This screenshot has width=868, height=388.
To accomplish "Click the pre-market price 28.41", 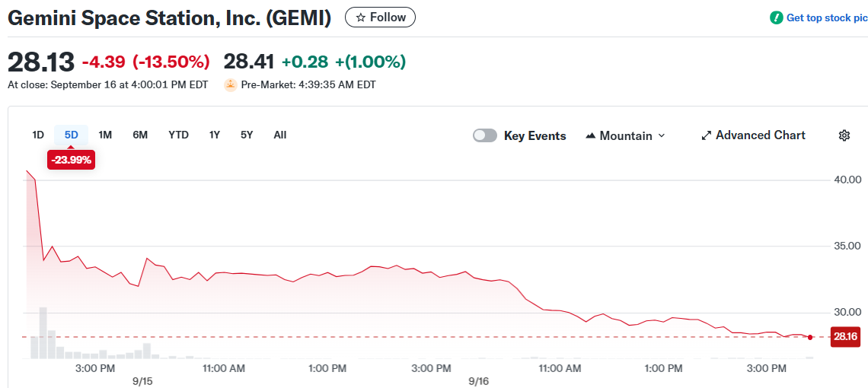I will point(248,62).
